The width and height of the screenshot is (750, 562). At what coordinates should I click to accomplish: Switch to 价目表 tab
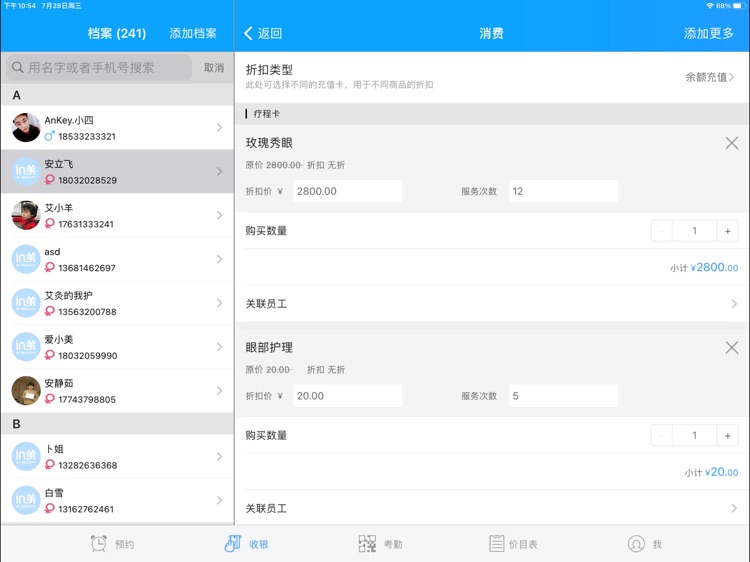(x=513, y=544)
